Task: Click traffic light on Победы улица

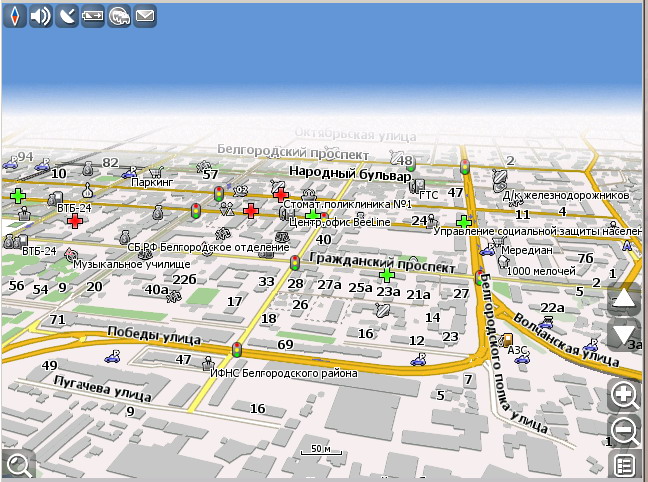Action: pos(237,350)
